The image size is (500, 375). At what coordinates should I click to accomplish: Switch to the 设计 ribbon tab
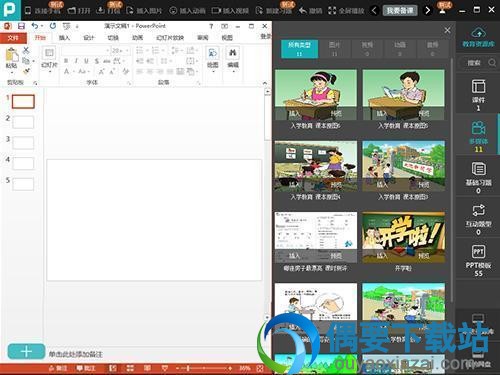tap(89, 38)
